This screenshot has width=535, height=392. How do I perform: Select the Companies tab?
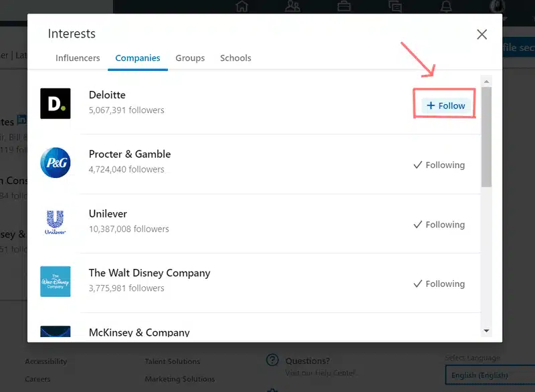pyautogui.click(x=138, y=58)
